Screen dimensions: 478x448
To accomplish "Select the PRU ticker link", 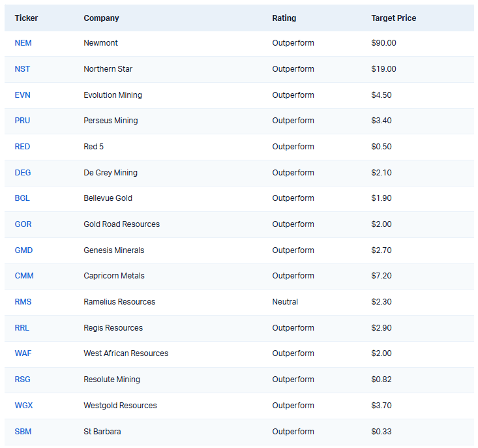I will coord(22,121).
